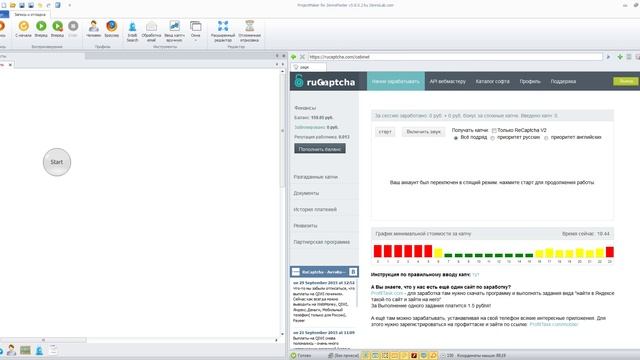
Task: Select the 'приоритет русским' radio button
Action: coord(493,138)
